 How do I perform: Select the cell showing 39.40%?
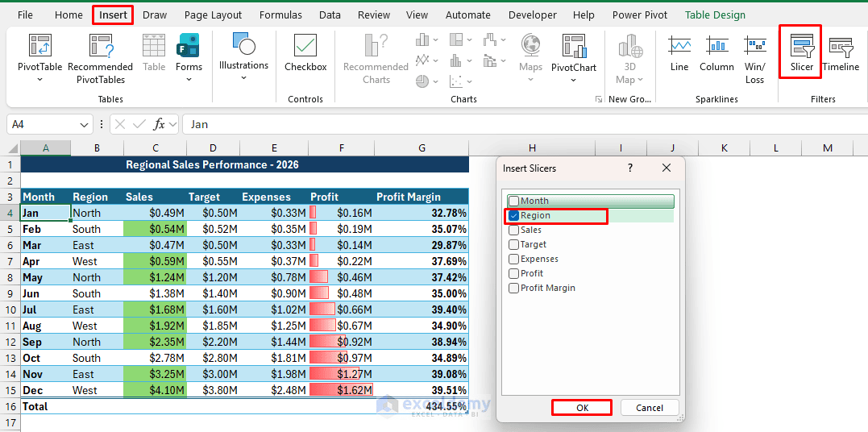click(x=422, y=309)
